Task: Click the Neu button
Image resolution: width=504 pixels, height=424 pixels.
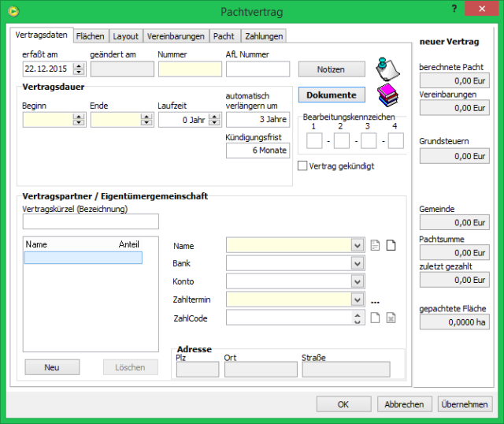Action: pos(52,367)
